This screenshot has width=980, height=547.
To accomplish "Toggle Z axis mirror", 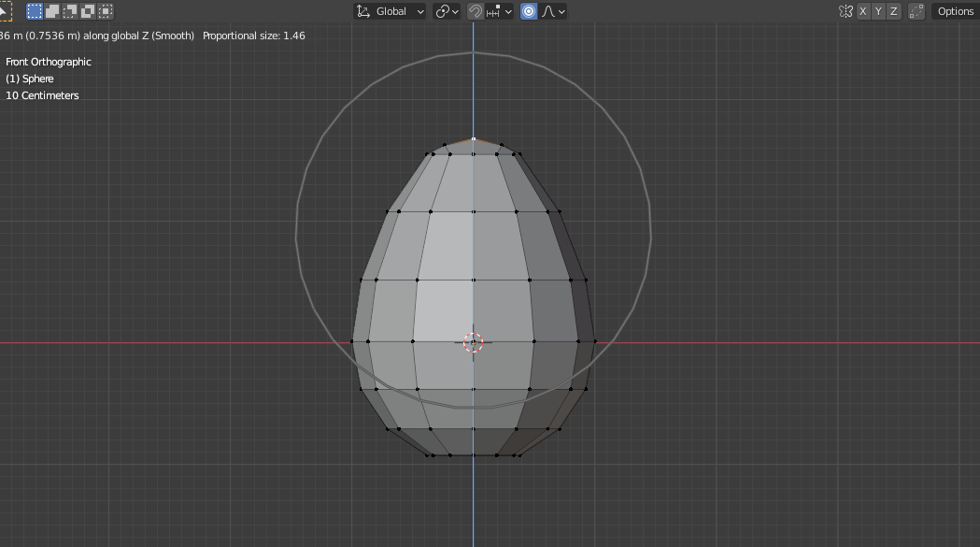I will click(894, 11).
